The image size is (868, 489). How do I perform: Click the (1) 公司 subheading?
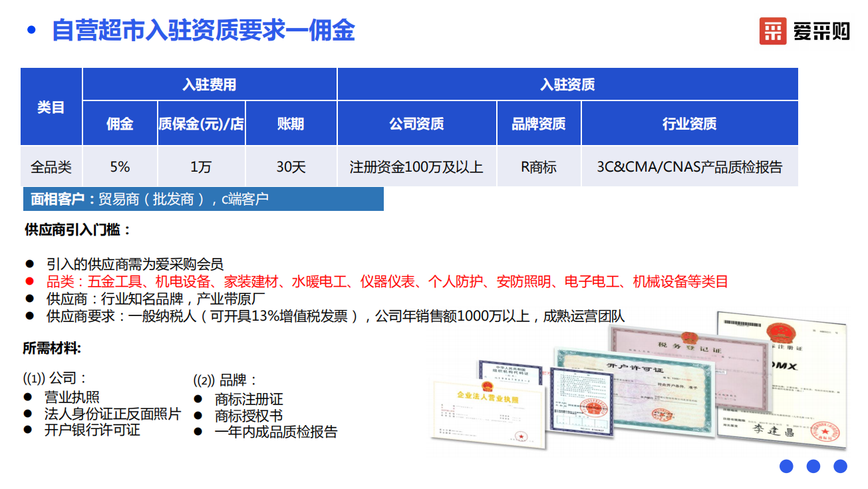(x=55, y=379)
